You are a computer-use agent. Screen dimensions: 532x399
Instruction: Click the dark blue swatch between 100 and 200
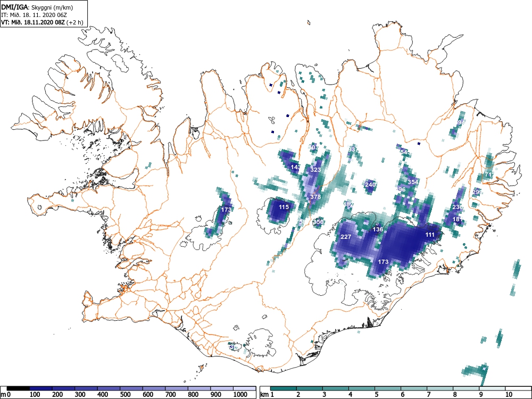pos(41,388)
